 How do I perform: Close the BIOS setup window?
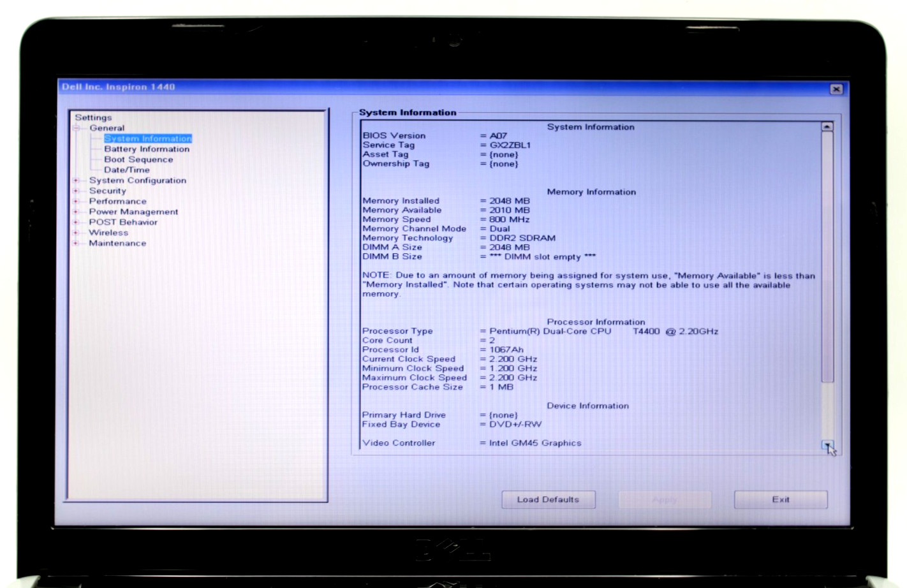pos(836,89)
